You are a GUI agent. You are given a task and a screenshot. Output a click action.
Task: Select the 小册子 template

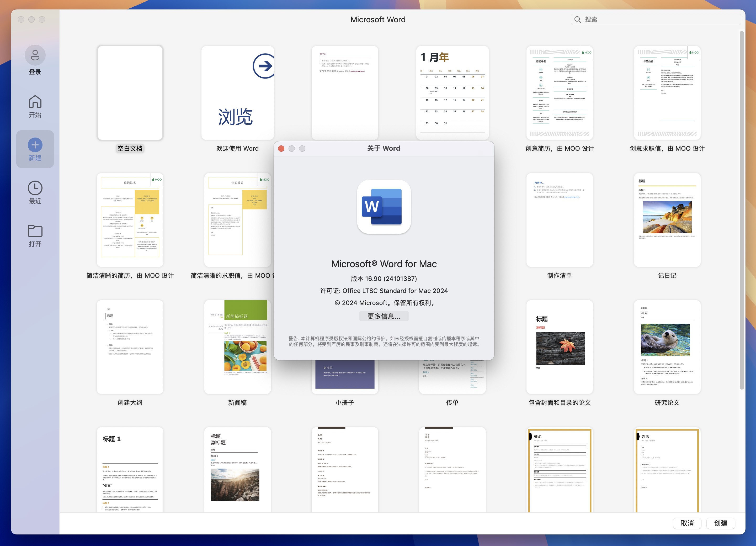345,377
